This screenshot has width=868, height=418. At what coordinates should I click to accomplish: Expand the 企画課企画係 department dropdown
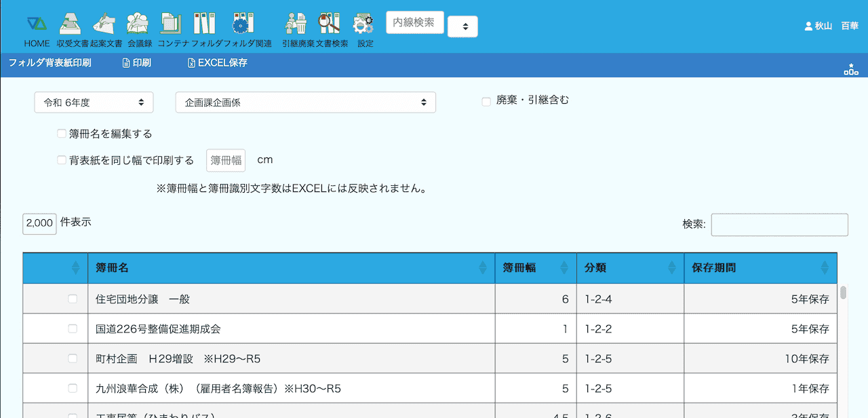tap(305, 102)
